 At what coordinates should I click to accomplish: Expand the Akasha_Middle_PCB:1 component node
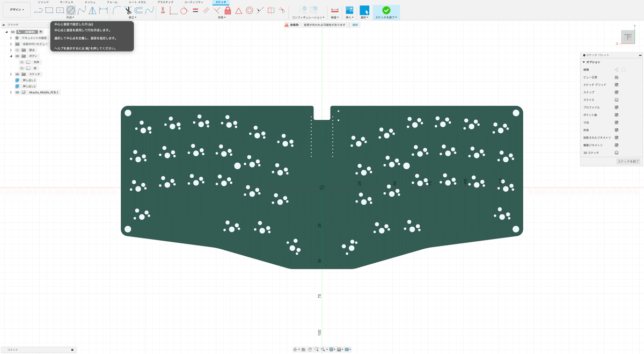click(11, 92)
